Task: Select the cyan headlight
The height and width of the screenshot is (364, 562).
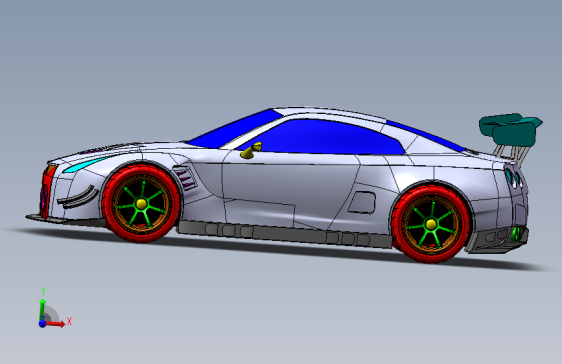Action: (84, 164)
